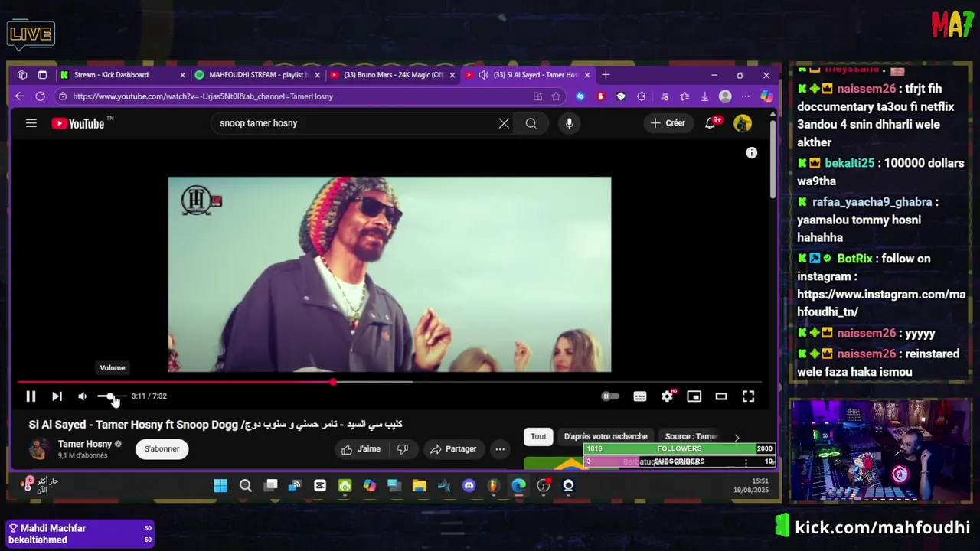
Task: Open Windows taskbar search
Action: (246, 486)
